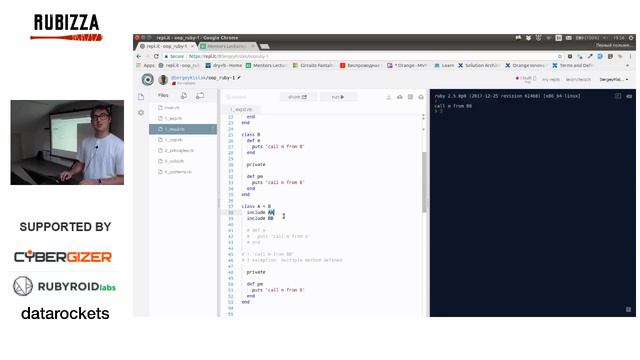Viewport: 640px width, 360px height.
Task: Click the rightmost icon in the editor toolbar
Action: [x=421, y=97]
